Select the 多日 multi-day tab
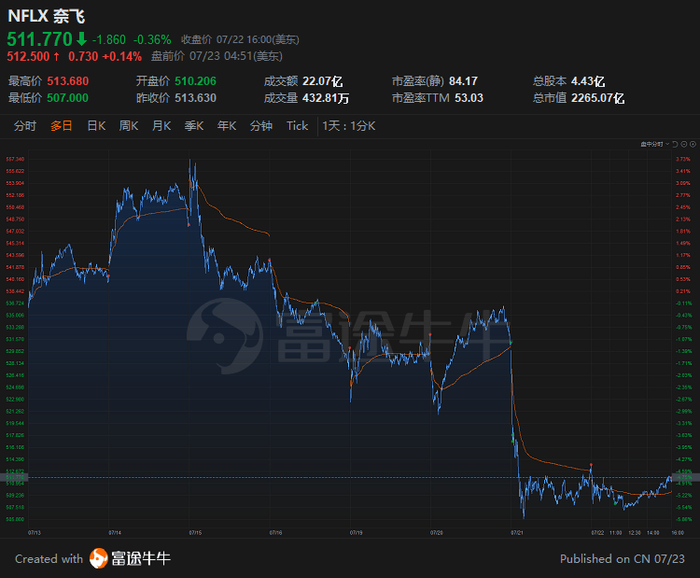Screen dimensions: 700x578 pos(61,126)
